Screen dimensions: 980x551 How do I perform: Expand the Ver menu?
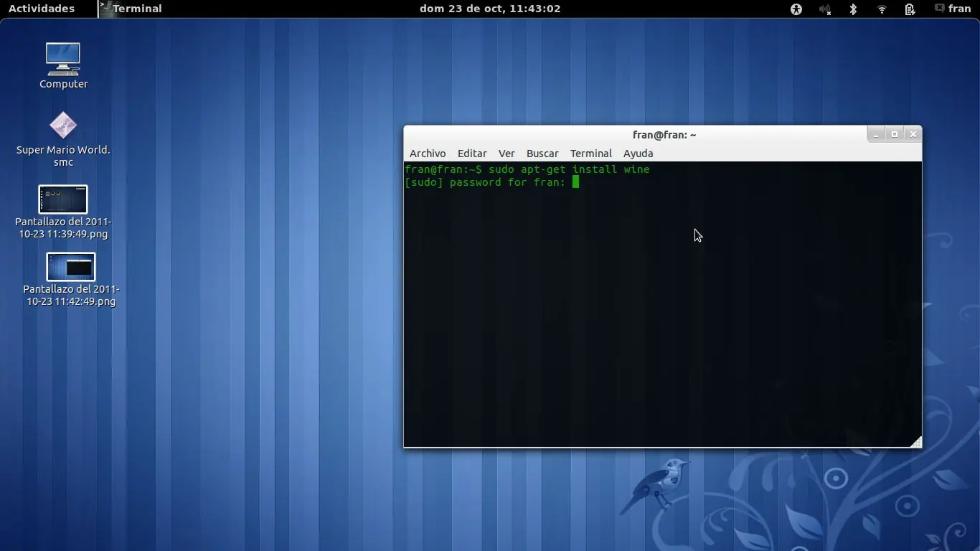(x=507, y=154)
